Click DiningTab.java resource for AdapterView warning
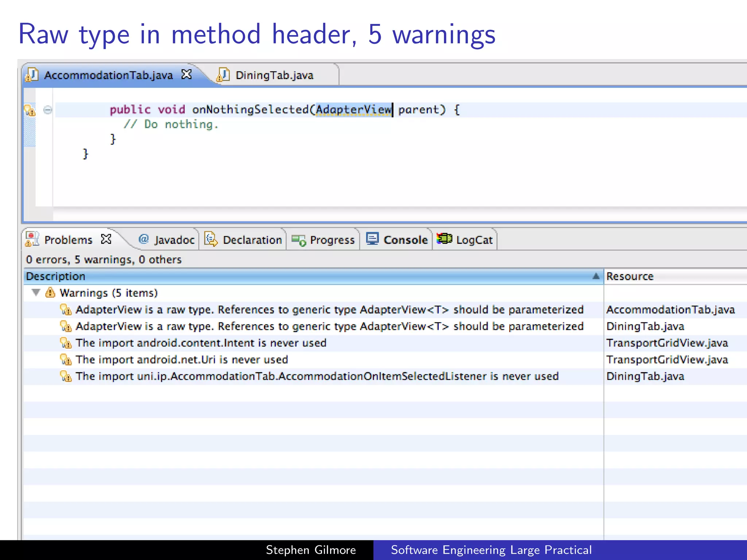 [645, 326]
